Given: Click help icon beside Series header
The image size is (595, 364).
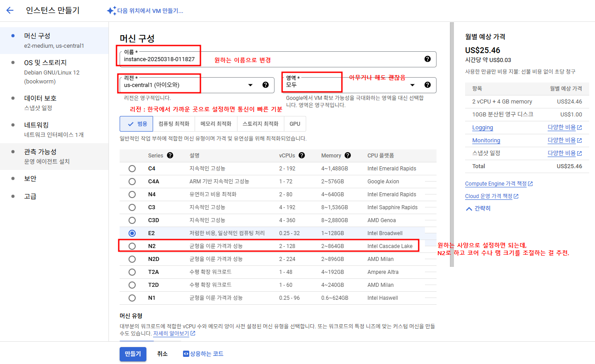Looking at the screenshot, I should click(170, 156).
